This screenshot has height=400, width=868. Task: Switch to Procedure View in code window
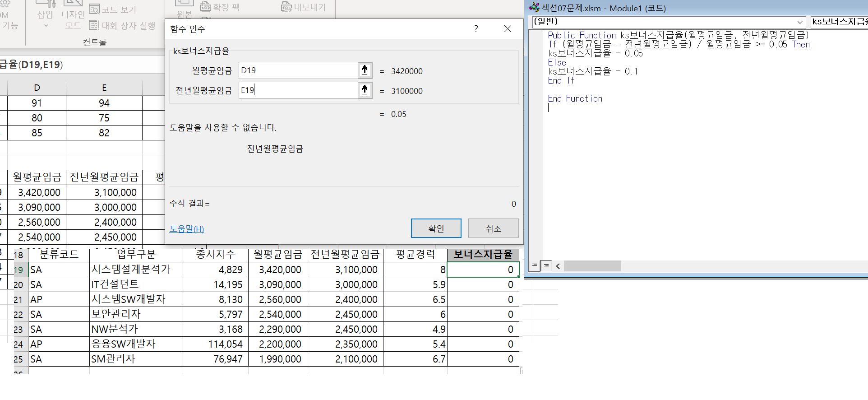535,266
